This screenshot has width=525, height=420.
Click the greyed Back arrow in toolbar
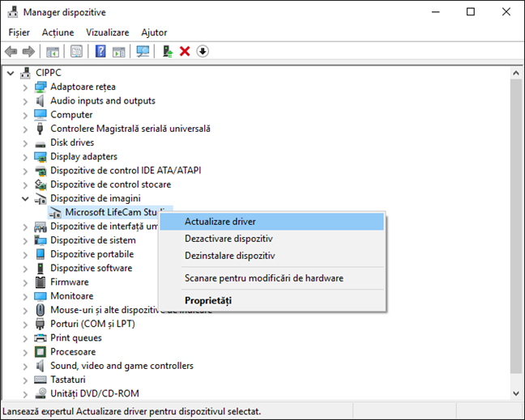click(11, 51)
